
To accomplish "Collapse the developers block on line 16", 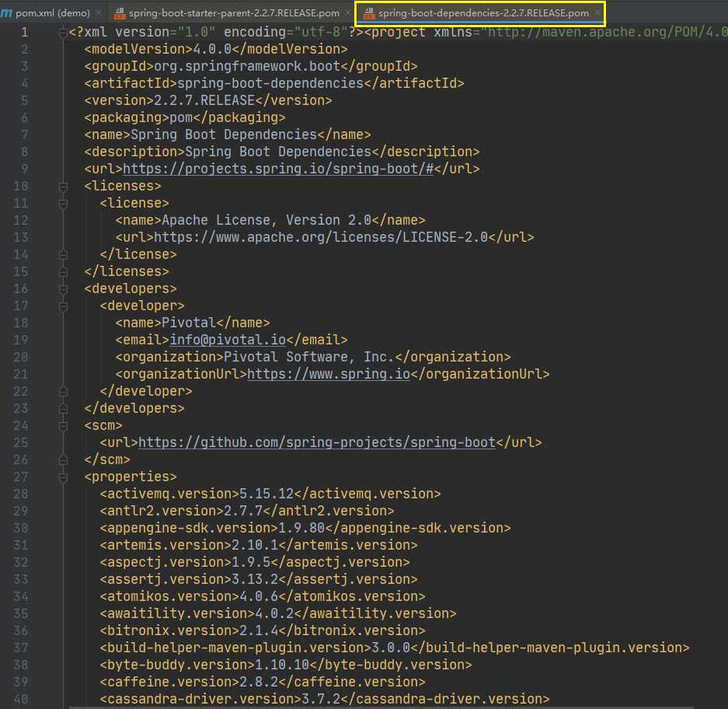I will [63, 289].
